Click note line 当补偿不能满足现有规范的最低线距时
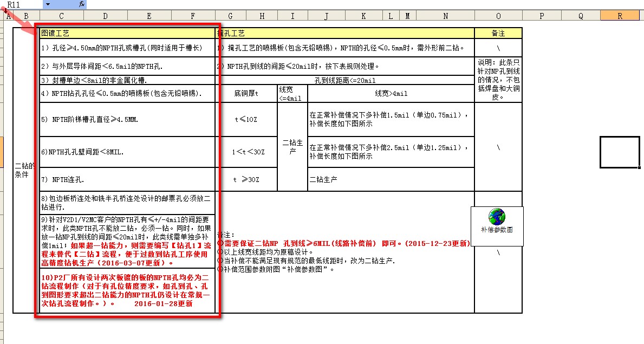 pos(306,261)
